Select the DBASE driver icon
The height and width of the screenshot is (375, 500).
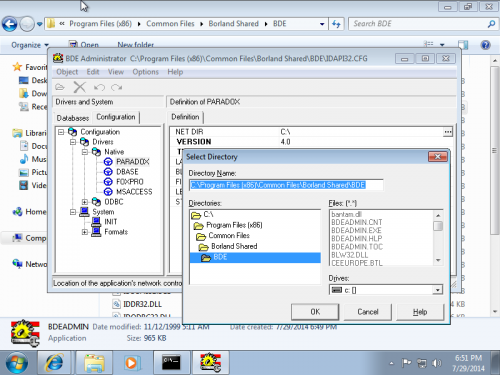coord(108,172)
